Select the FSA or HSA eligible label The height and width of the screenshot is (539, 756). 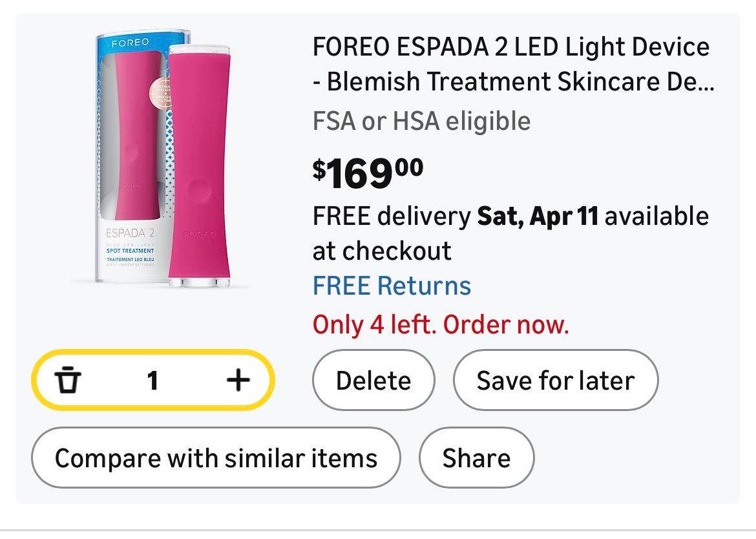click(421, 122)
